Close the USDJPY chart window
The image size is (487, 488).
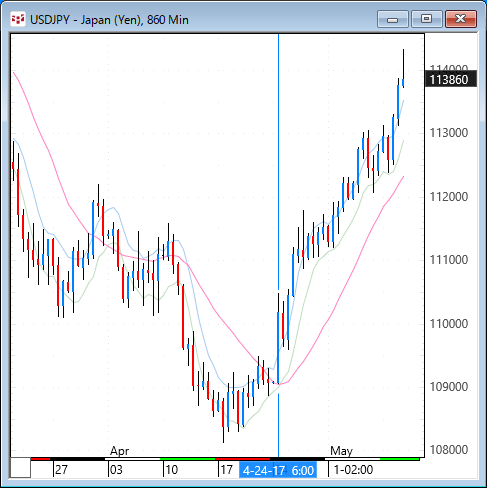tap(461, 19)
